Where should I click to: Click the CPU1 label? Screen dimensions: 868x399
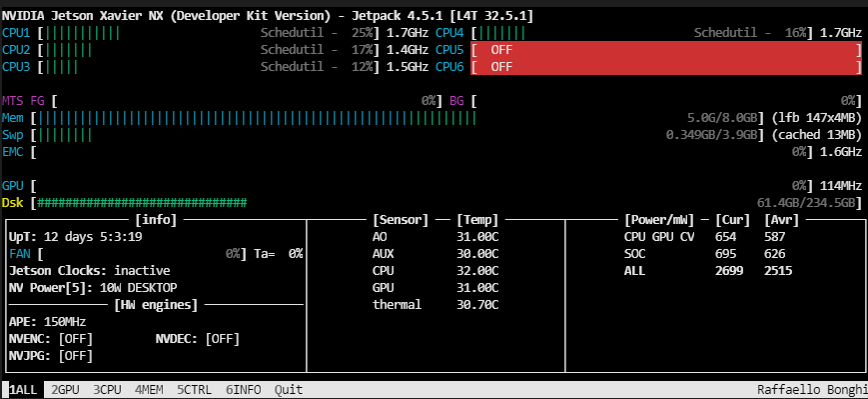16,33
